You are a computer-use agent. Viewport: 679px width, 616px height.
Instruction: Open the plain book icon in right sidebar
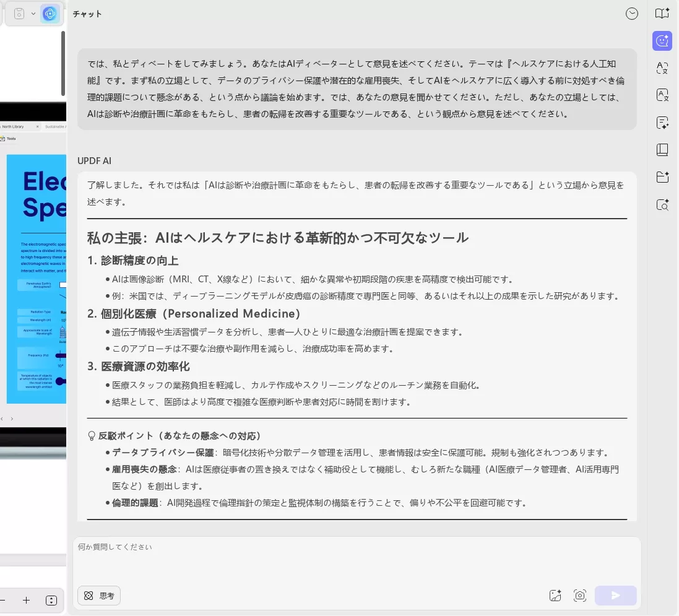pyautogui.click(x=662, y=150)
